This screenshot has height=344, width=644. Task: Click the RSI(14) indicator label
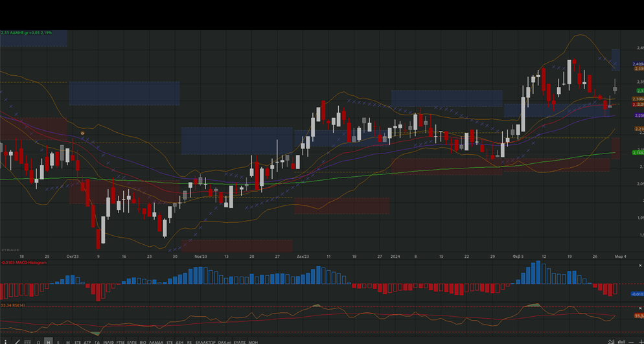tap(13, 305)
